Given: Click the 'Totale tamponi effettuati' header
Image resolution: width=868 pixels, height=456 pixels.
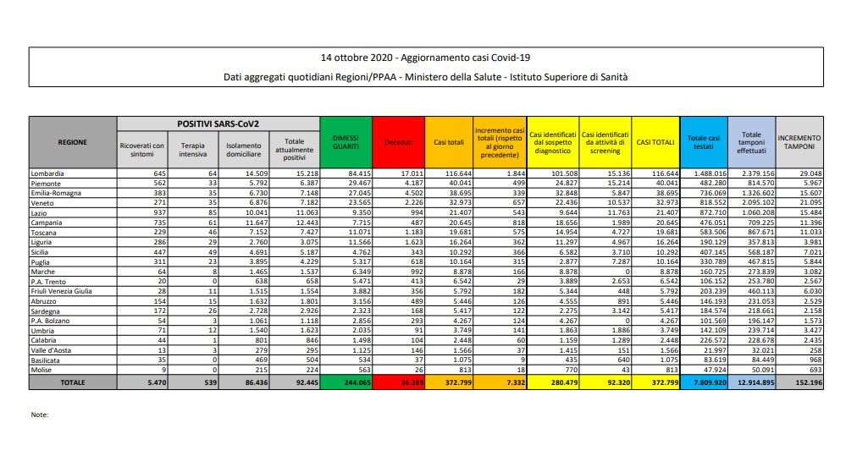Looking at the screenshot, I should tap(752, 142).
